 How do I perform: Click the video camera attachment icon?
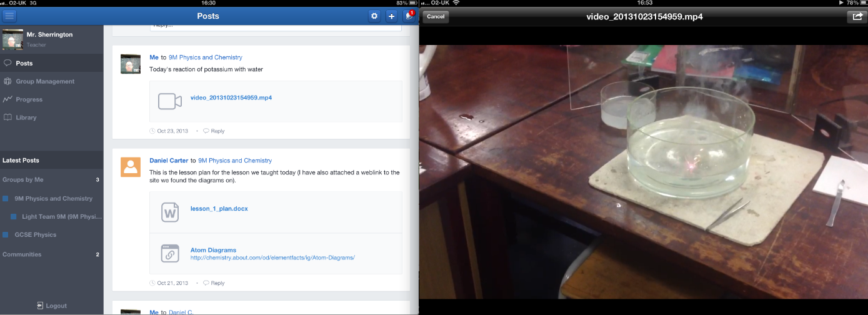pyautogui.click(x=169, y=101)
